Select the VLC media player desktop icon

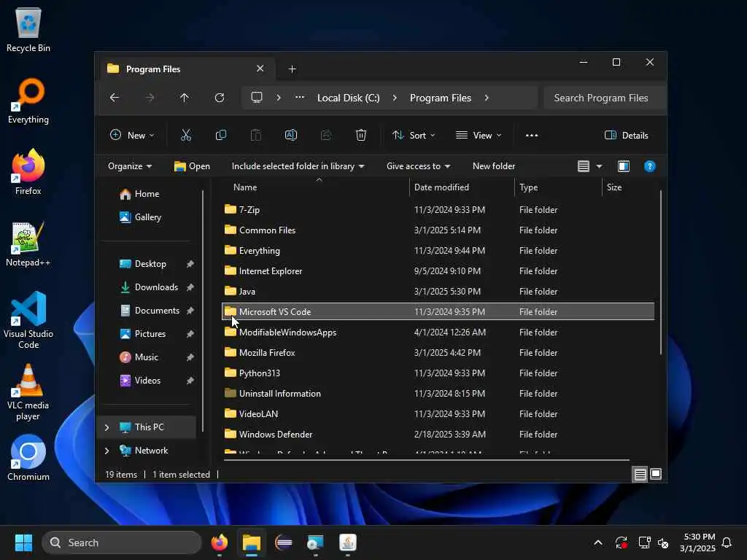(x=28, y=392)
